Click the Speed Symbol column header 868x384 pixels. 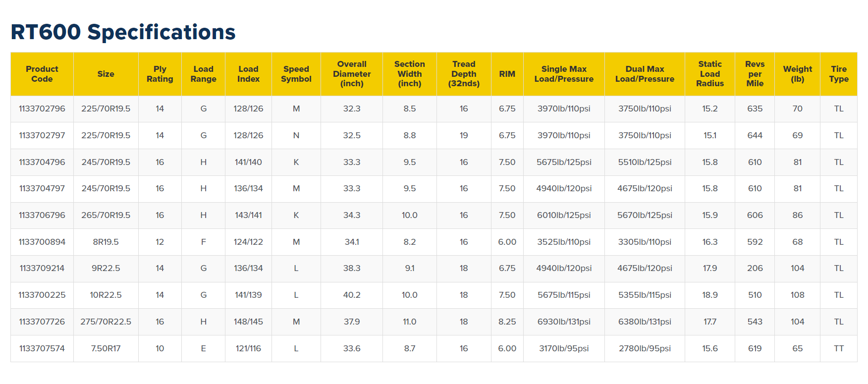pyautogui.click(x=296, y=74)
